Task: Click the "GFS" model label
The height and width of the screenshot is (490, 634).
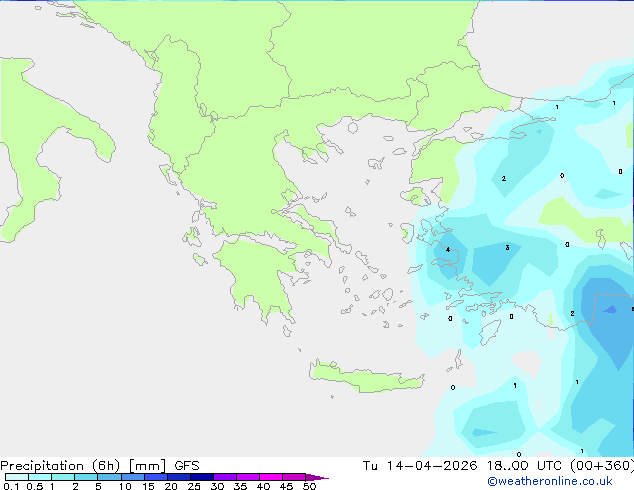Action: [x=187, y=466]
